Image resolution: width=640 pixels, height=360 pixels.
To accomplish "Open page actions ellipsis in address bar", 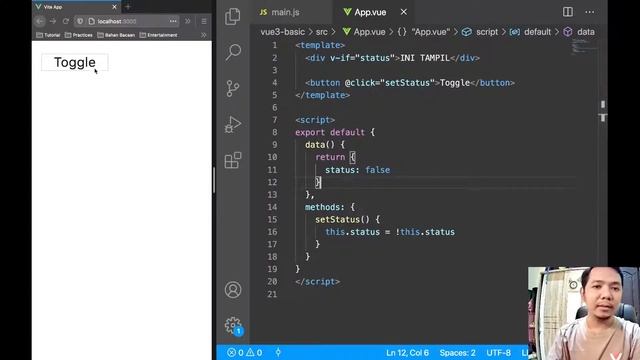I will pos(173,21).
